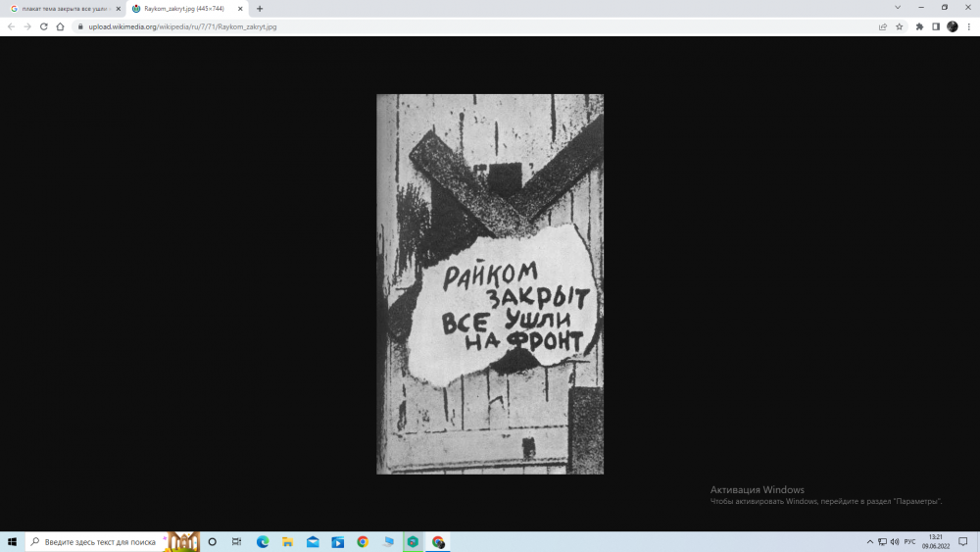Image resolution: width=980 pixels, height=552 pixels.
Task: Open the volume control in tray
Action: [895, 542]
